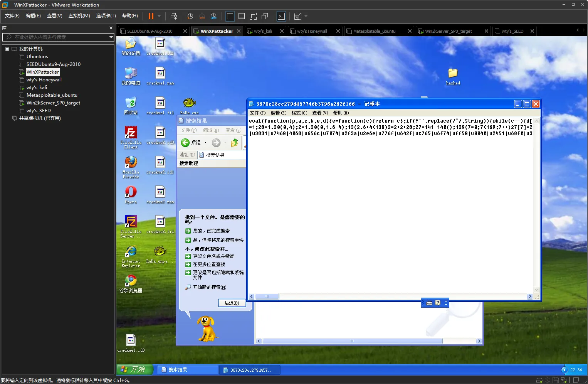Select the FileZilla Server desktop icon

tap(131, 227)
